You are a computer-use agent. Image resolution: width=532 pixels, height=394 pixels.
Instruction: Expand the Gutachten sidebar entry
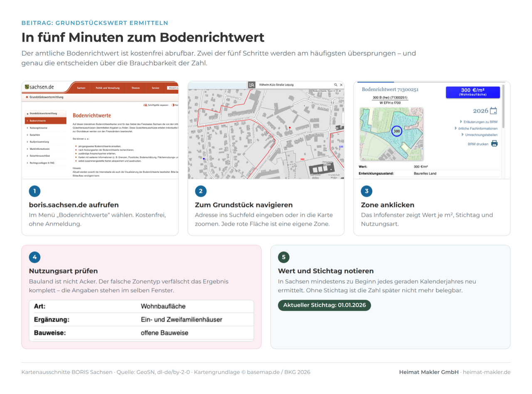click(x=46, y=135)
